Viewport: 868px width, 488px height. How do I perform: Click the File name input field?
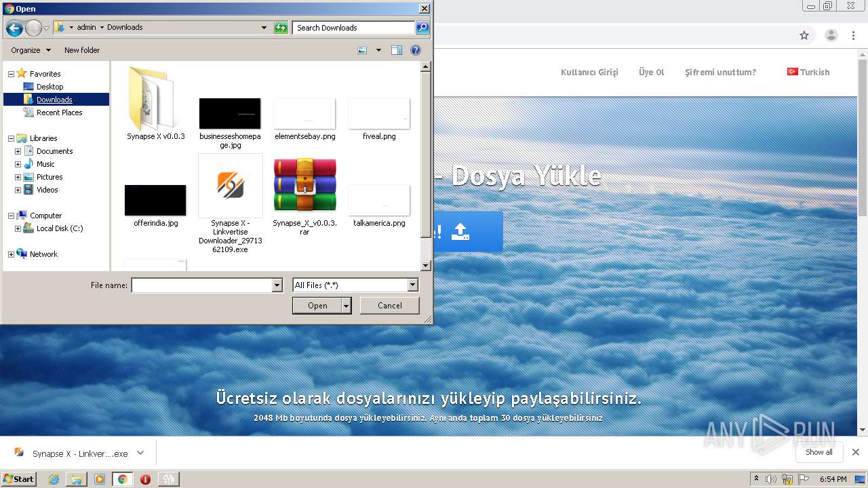201,285
